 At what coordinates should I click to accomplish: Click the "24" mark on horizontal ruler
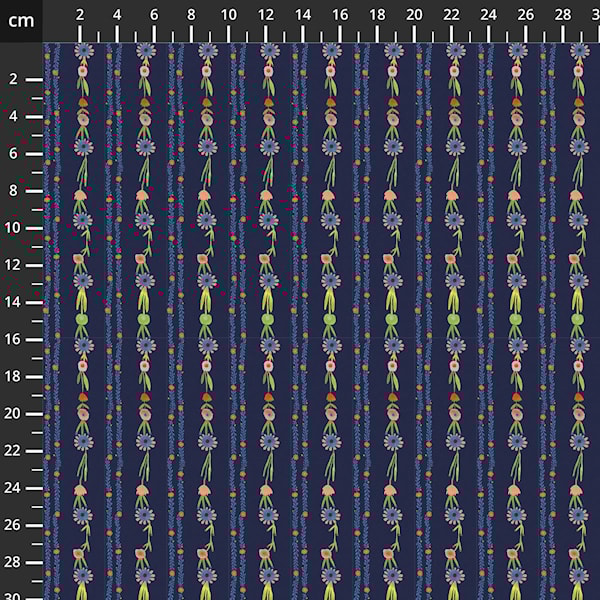pyautogui.click(x=488, y=15)
